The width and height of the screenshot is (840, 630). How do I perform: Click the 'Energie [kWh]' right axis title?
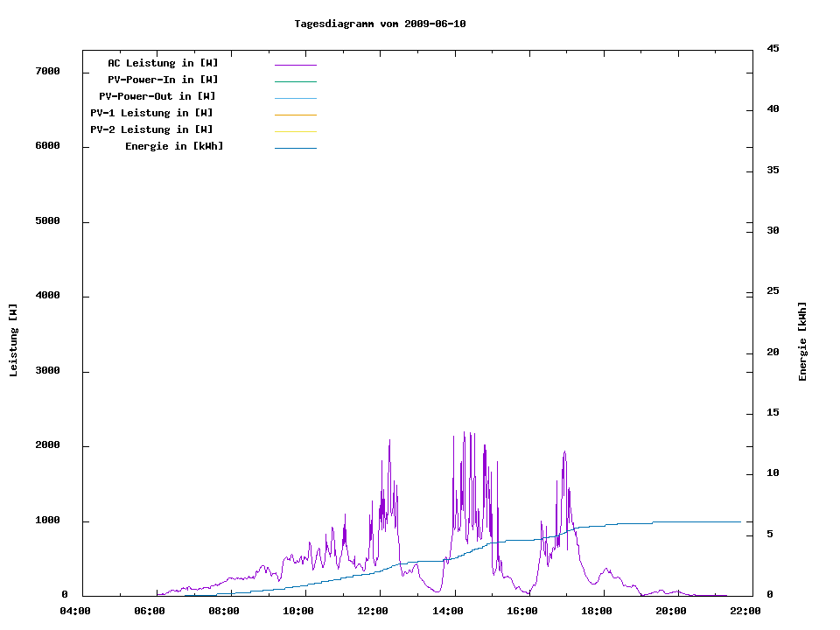click(x=803, y=341)
